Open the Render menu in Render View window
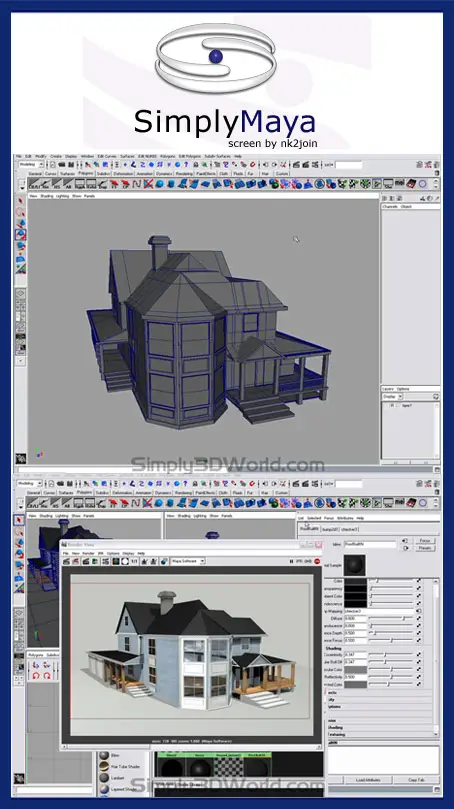The width and height of the screenshot is (454, 809). pyautogui.click(x=88, y=553)
